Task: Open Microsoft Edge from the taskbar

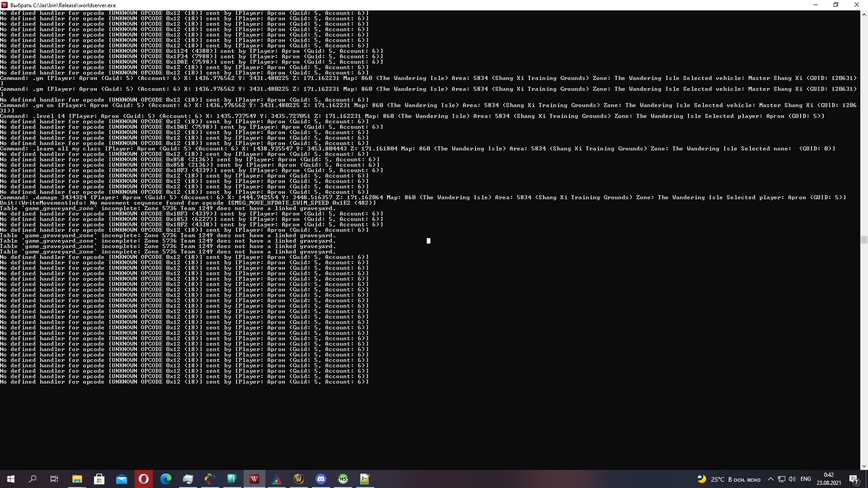Action: (x=166, y=479)
